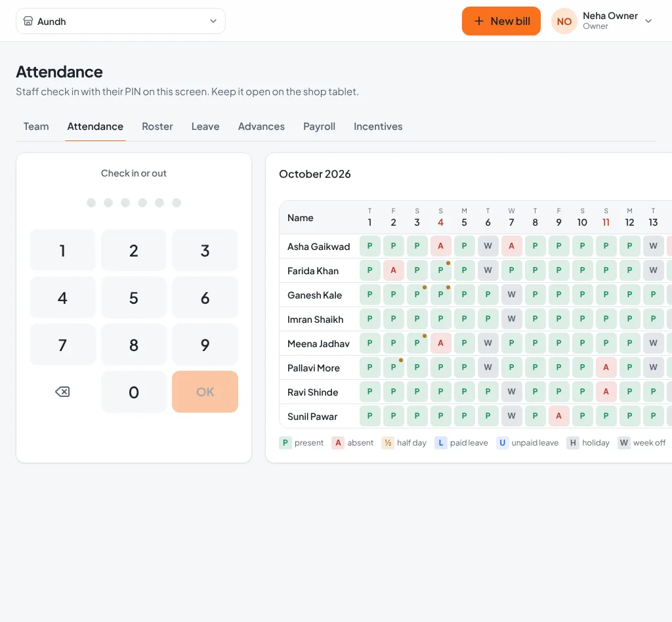672x622 pixels.
Task: Click the Sunday 11 column header
Action: [x=606, y=217]
